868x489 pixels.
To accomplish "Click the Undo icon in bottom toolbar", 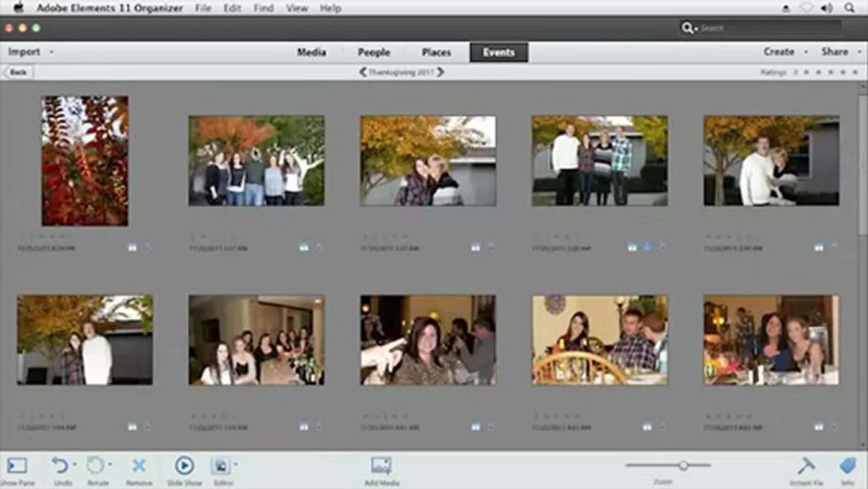I will (x=60, y=465).
